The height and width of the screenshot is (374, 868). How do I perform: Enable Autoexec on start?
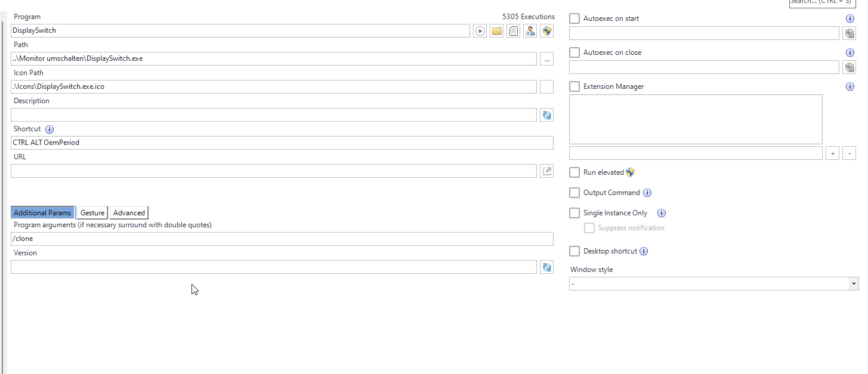[x=574, y=18]
